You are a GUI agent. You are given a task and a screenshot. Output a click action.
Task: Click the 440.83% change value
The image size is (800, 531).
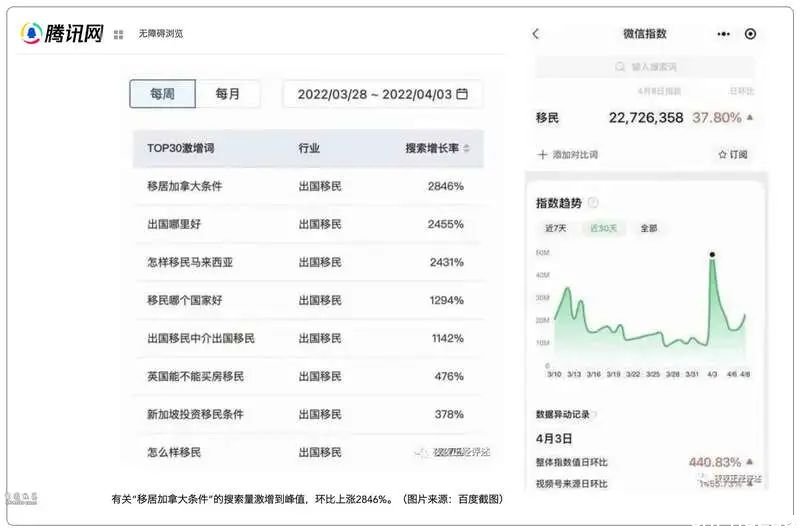(715, 462)
